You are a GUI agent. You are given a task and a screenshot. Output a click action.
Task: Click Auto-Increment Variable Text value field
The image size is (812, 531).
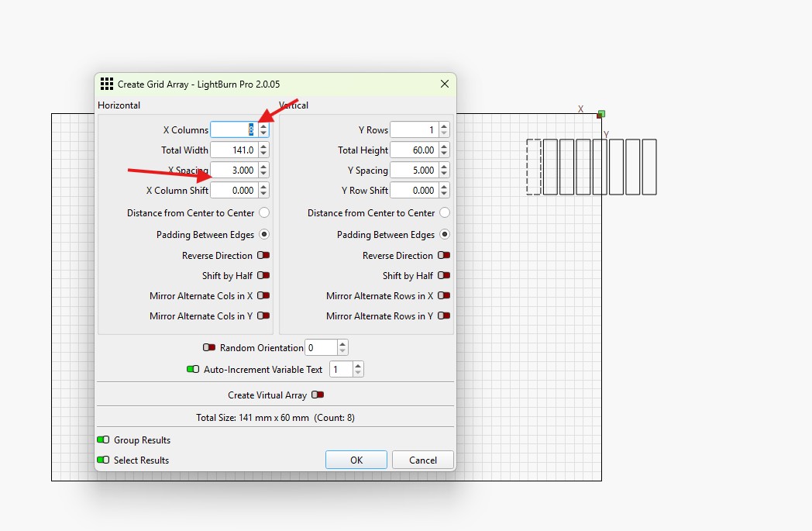coord(341,369)
